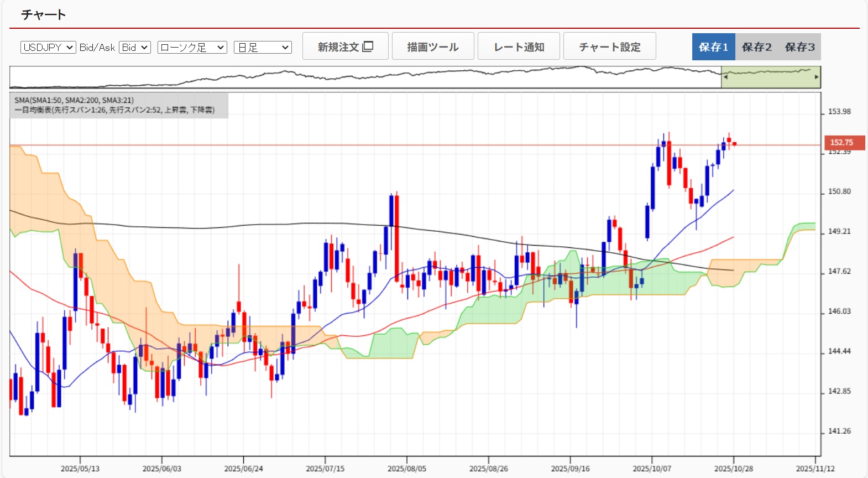
Task: Click the 2025/08/05 date marker on time axis
Action: (x=406, y=469)
